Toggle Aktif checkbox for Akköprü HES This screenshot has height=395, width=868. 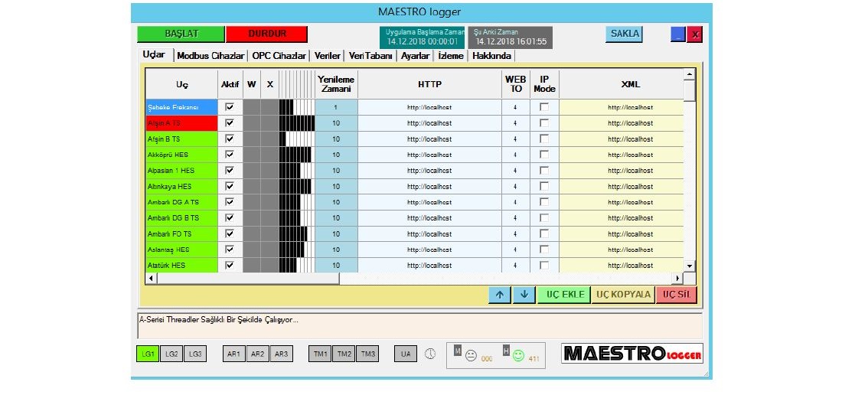230,155
